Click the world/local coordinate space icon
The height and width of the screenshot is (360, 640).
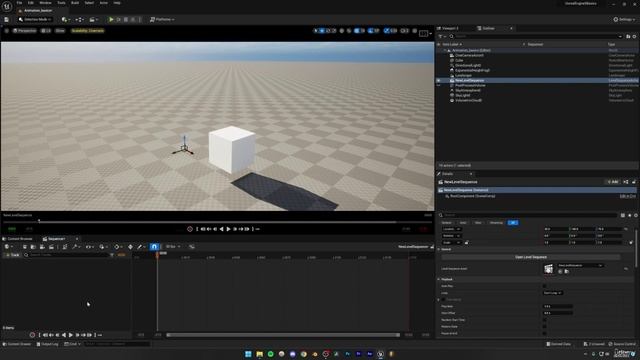tap(342, 31)
